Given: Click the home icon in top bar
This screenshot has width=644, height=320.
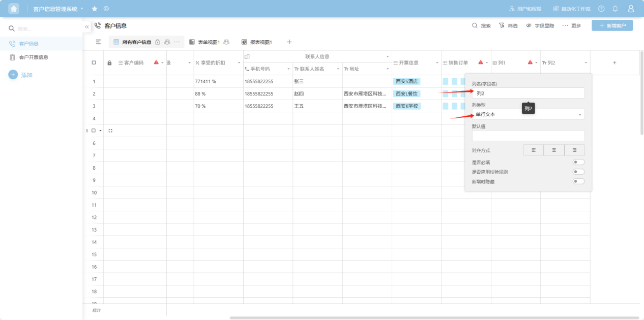Looking at the screenshot, I should click(14, 9).
